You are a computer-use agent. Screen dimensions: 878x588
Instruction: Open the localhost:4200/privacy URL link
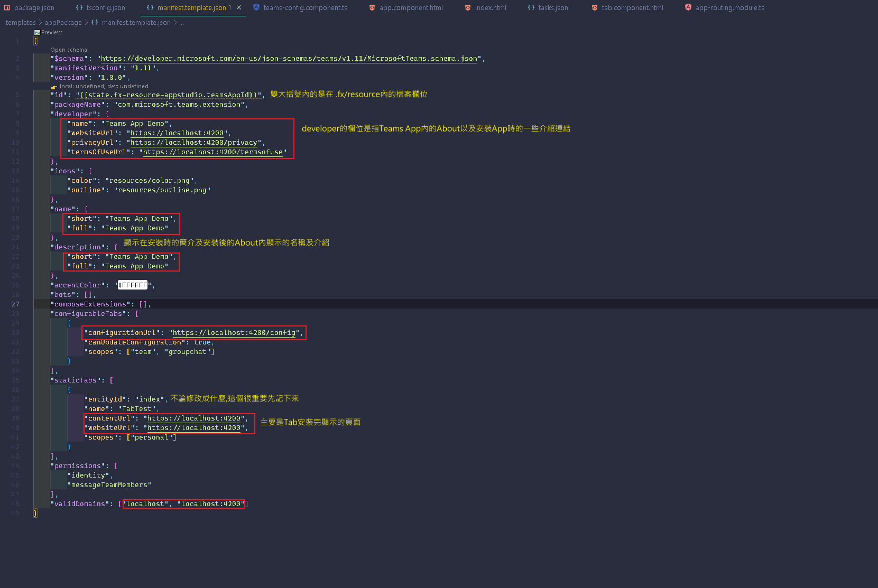193,143
